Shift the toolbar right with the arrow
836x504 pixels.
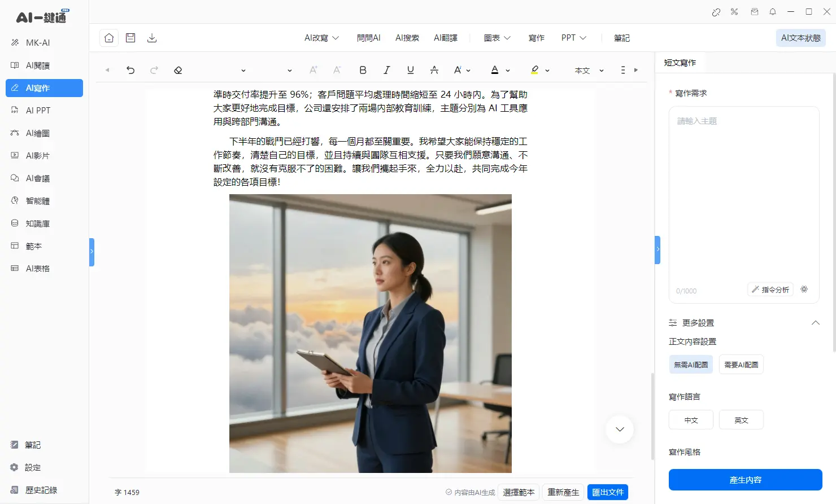click(x=636, y=70)
